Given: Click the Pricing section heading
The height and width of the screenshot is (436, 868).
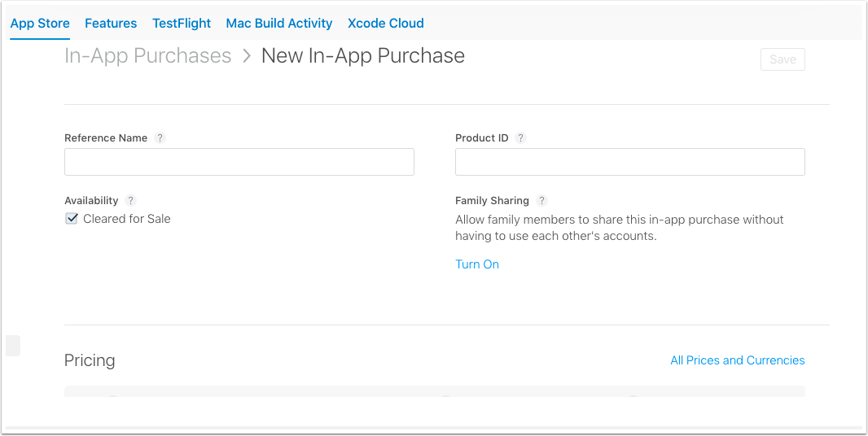Looking at the screenshot, I should tap(90, 360).
